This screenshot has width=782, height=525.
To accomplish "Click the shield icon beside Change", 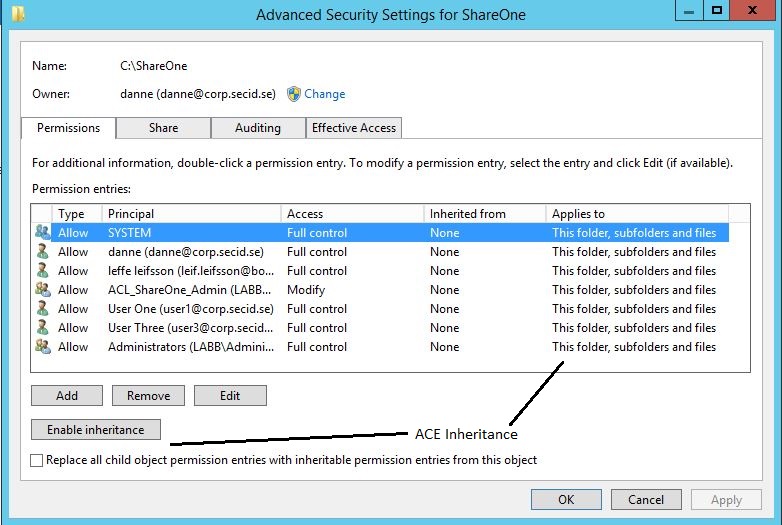I will tap(294, 94).
